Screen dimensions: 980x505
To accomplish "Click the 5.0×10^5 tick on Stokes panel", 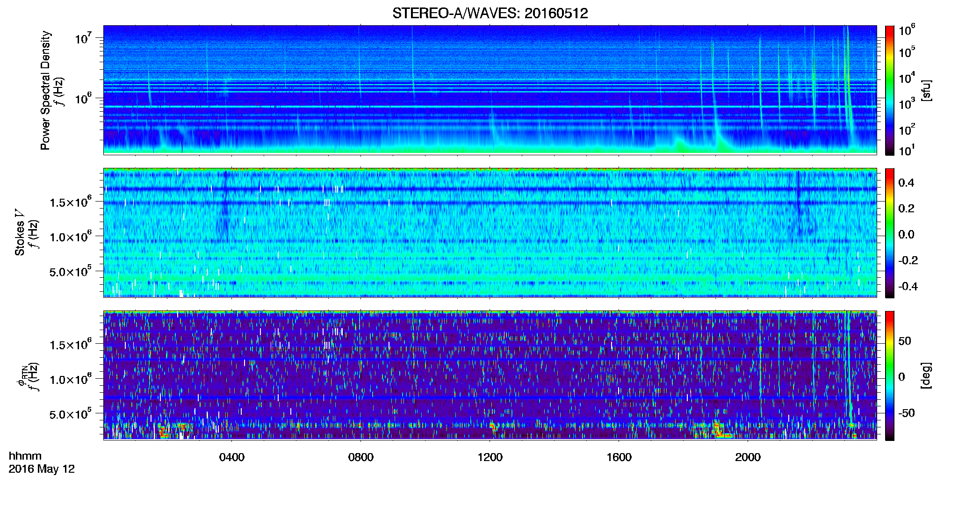I will 71,271.
